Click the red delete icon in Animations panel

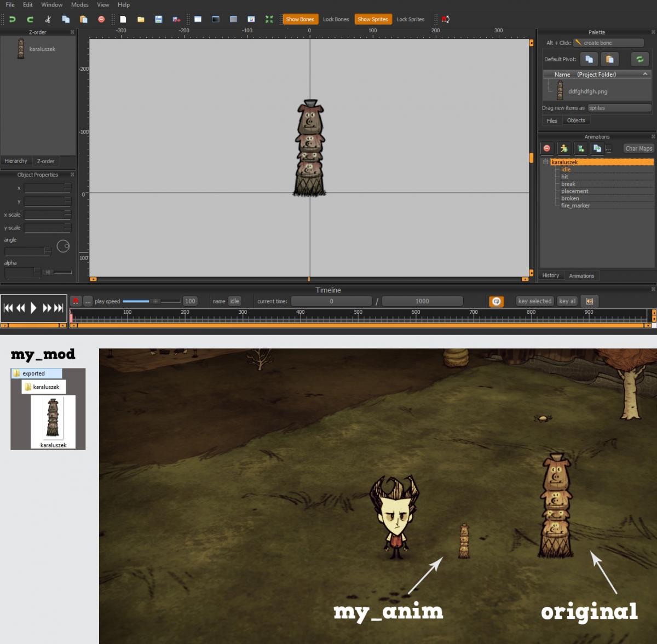click(547, 148)
